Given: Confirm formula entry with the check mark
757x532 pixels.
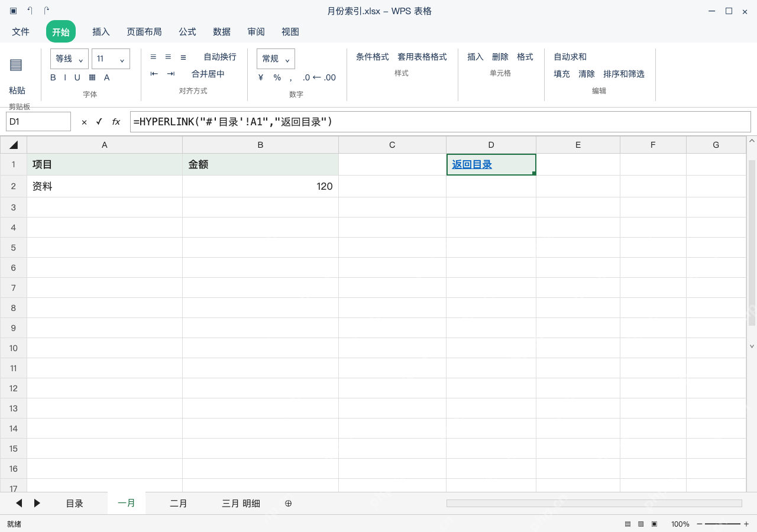Looking at the screenshot, I should (x=99, y=122).
